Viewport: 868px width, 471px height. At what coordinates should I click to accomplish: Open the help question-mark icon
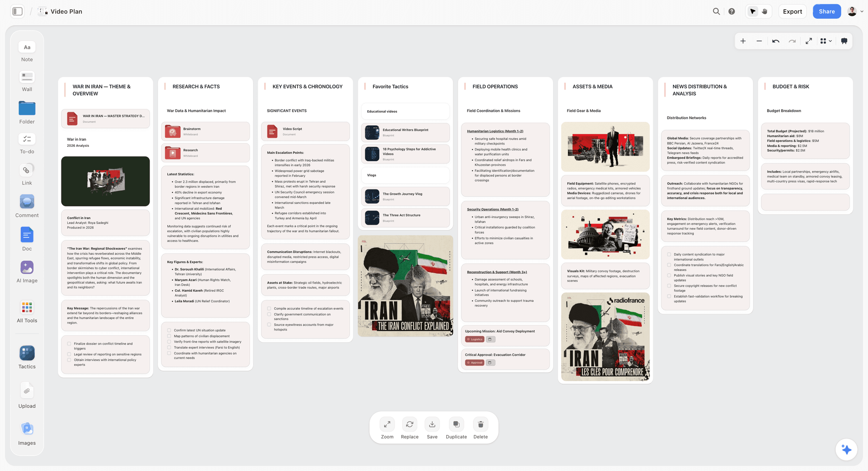coord(732,11)
